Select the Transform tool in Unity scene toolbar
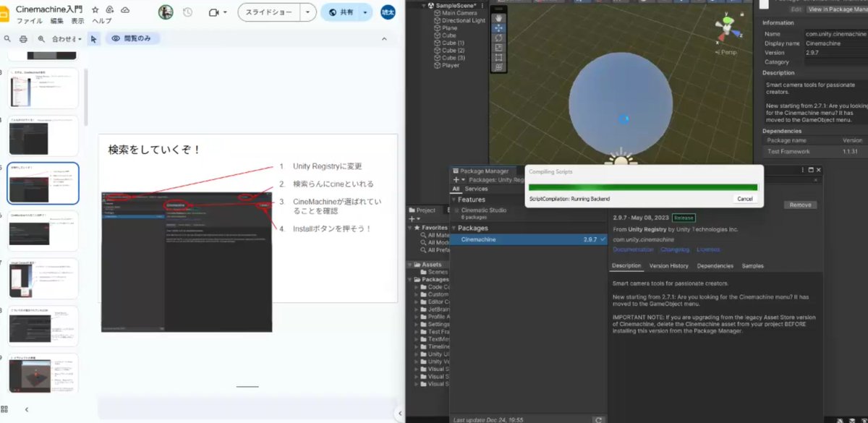The height and width of the screenshot is (423, 868). pyautogui.click(x=498, y=67)
